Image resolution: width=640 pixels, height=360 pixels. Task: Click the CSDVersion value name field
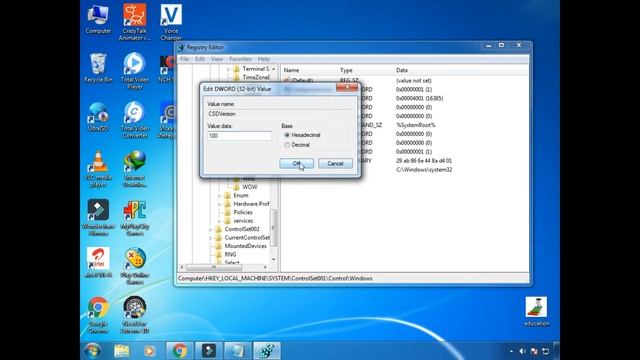(279, 114)
